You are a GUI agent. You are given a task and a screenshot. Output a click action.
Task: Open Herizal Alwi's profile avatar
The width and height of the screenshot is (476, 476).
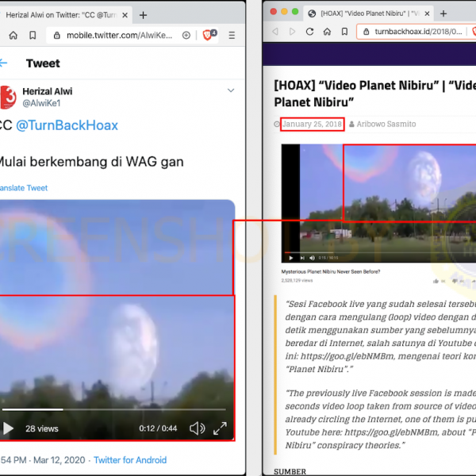pos(8,97)
